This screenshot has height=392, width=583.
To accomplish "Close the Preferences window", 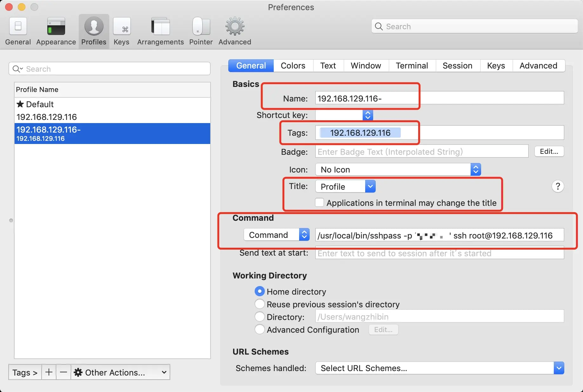I will pos(9,7).
